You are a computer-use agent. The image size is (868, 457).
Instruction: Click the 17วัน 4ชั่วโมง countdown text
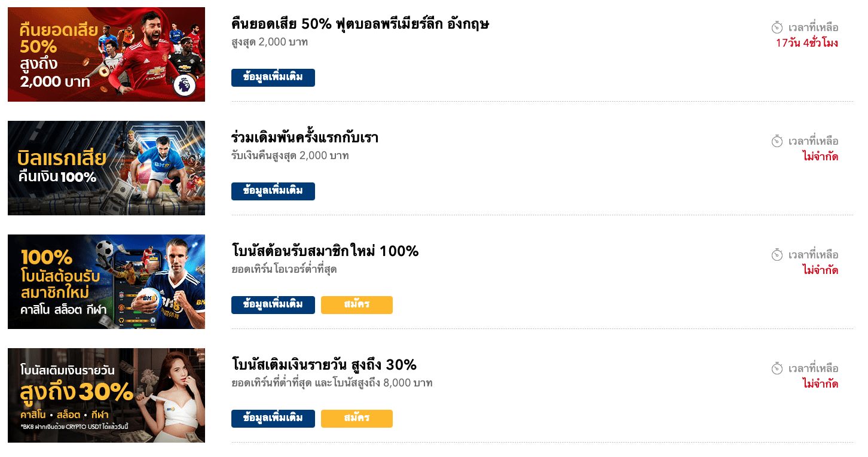click(808, 43)
